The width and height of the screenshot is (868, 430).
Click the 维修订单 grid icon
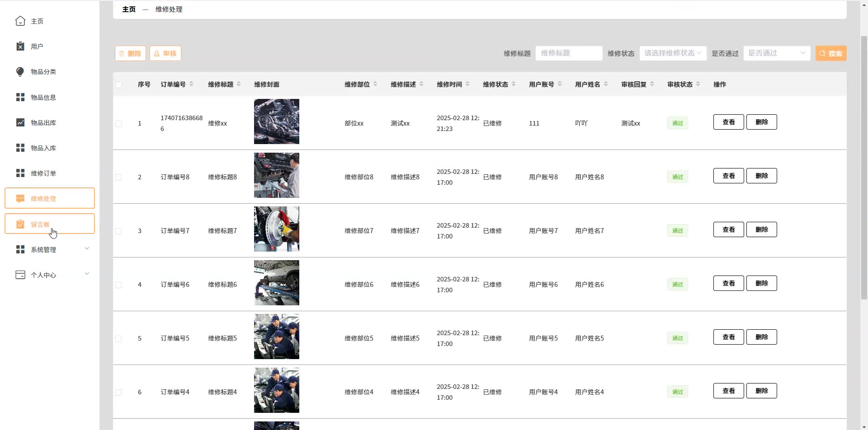[20, 173]
